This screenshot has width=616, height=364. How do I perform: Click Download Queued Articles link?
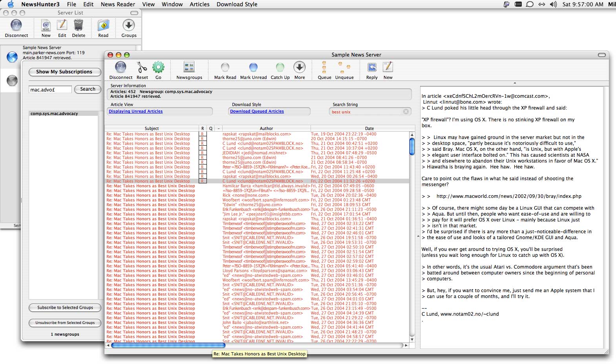[x=257, y=112]
